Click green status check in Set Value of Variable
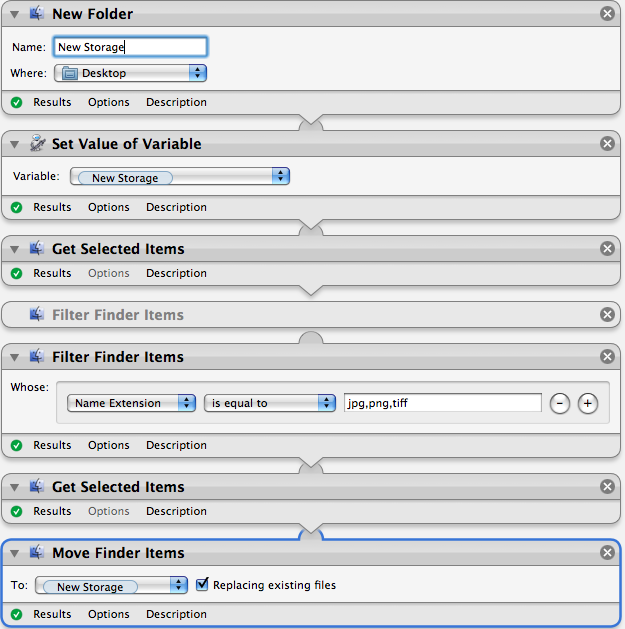Screen dimensions: 625x629 tap(16, 207)
